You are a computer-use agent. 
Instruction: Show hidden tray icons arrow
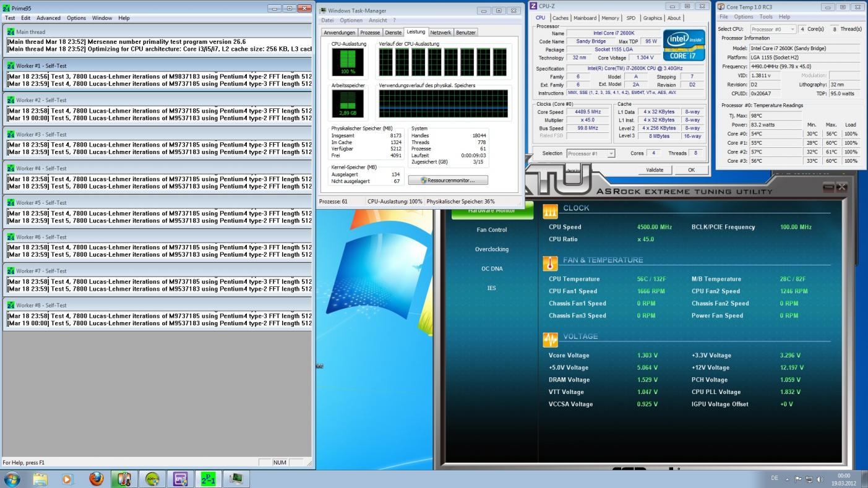coord(787,479)
